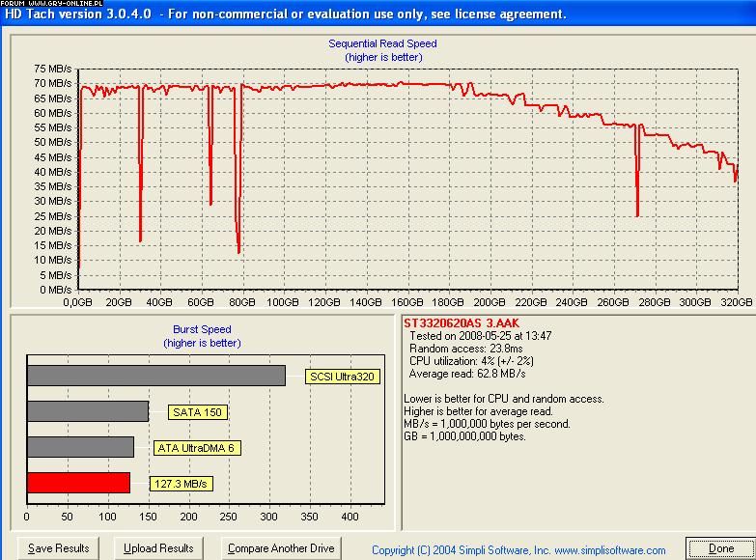Click the 160GB axis label

pyautogui.click(x=406, y=302)
